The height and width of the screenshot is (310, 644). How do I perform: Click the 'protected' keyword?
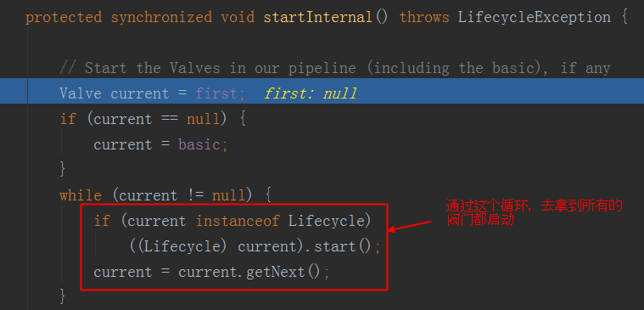(x=64, y=17)
